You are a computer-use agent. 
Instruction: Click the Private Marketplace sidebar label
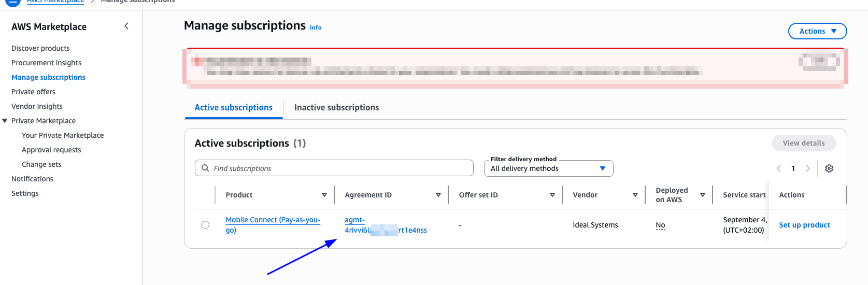(44, 121)
